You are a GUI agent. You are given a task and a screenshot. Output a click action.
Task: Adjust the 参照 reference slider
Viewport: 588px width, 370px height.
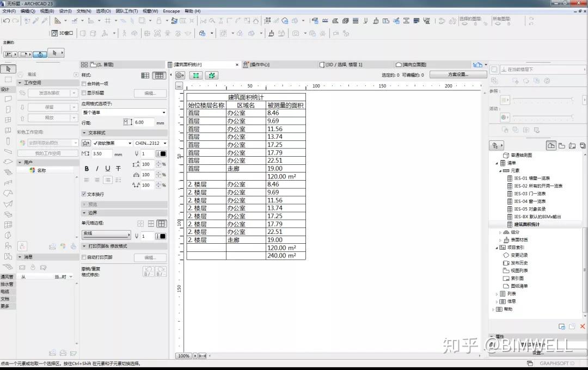tap(543, 99)
